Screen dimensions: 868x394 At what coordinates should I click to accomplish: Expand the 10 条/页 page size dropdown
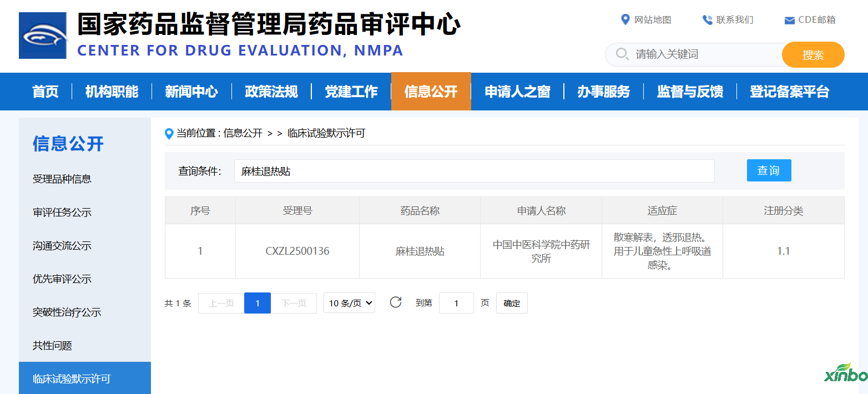click(x=349, y=303)
